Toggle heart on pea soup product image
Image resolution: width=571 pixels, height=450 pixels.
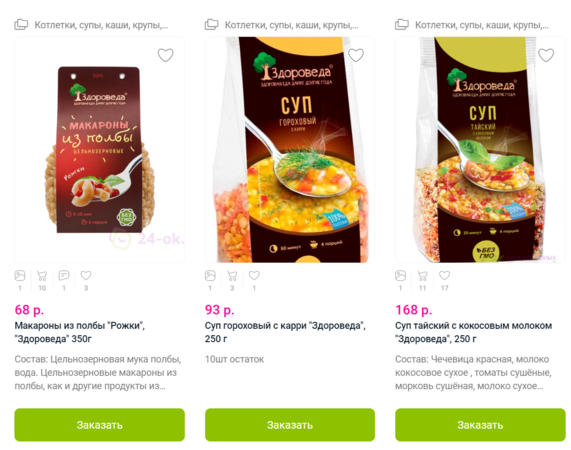coord(356,55)
